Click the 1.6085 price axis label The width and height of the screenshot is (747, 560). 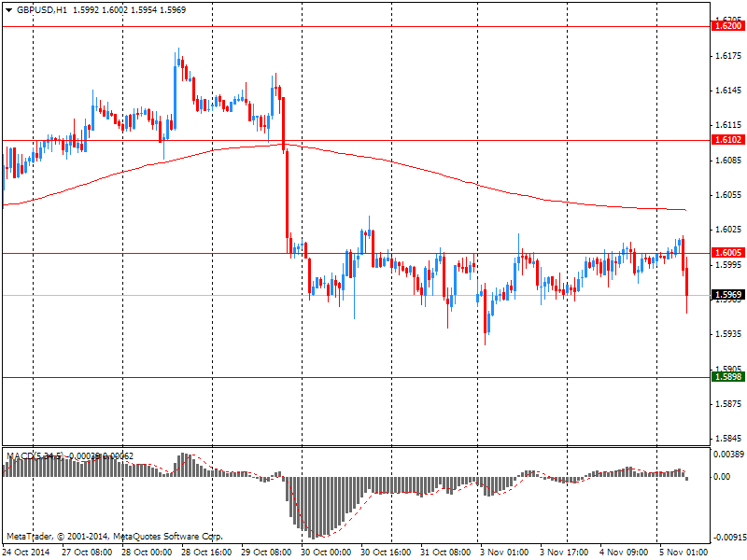pos(728,160)
